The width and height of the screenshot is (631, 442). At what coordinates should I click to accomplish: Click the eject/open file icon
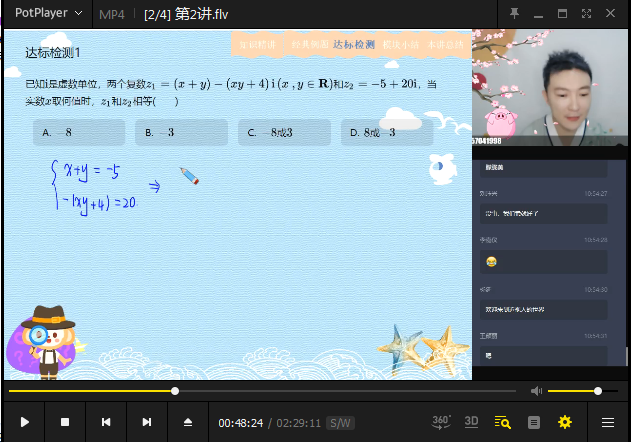point(187,422)
